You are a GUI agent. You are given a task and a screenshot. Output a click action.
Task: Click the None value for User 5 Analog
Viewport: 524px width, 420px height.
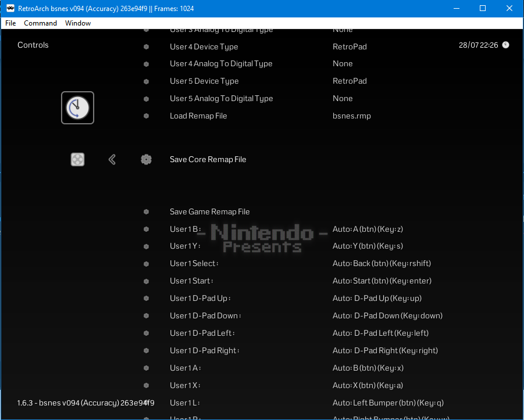(x=343, y=99)
